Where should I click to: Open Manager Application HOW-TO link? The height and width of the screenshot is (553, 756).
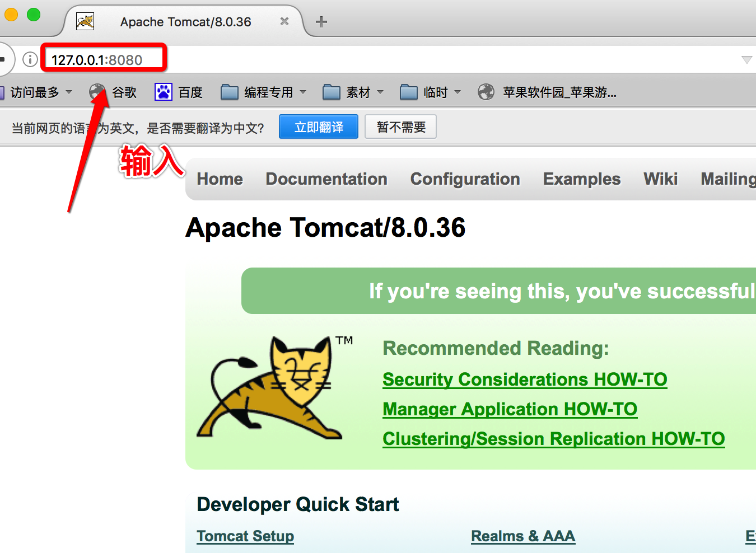[510, 409]
